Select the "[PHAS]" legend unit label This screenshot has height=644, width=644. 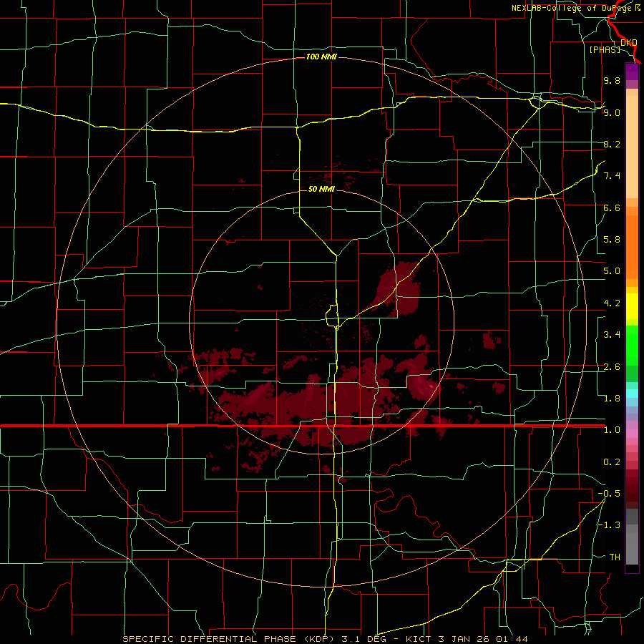click(x=605, y=49)
